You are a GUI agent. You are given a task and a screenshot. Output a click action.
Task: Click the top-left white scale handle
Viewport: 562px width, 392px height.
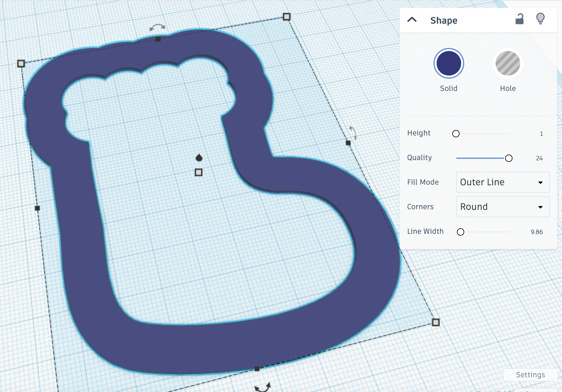[x=21, y=63]
